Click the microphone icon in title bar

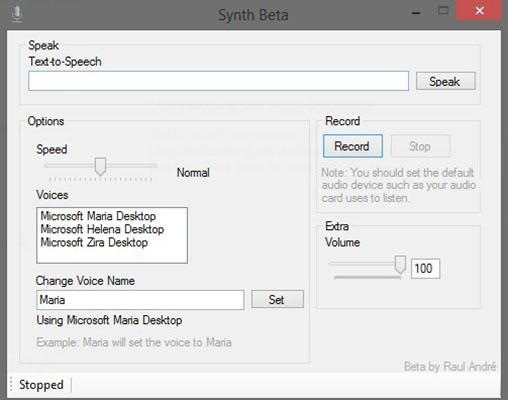pyautogui.click(x=17, y=14)
